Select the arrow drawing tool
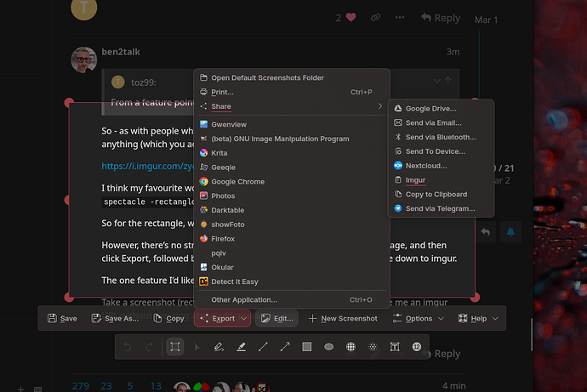 click(285, 347)
